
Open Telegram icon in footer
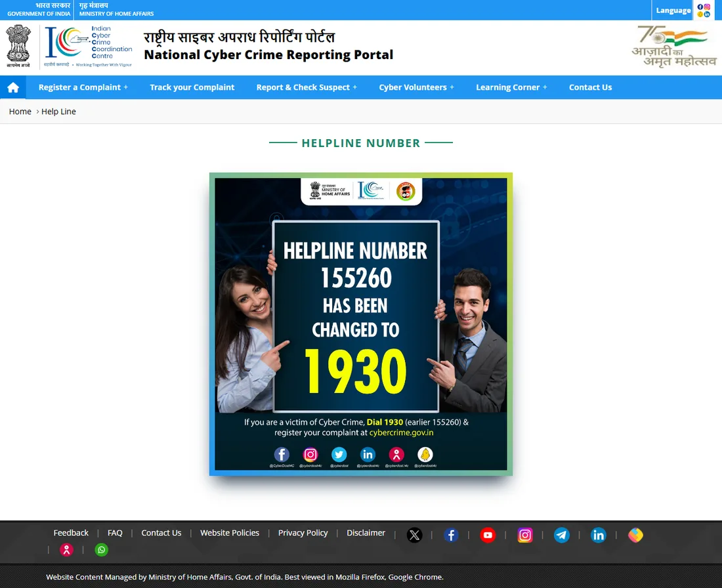pos(562,535)
